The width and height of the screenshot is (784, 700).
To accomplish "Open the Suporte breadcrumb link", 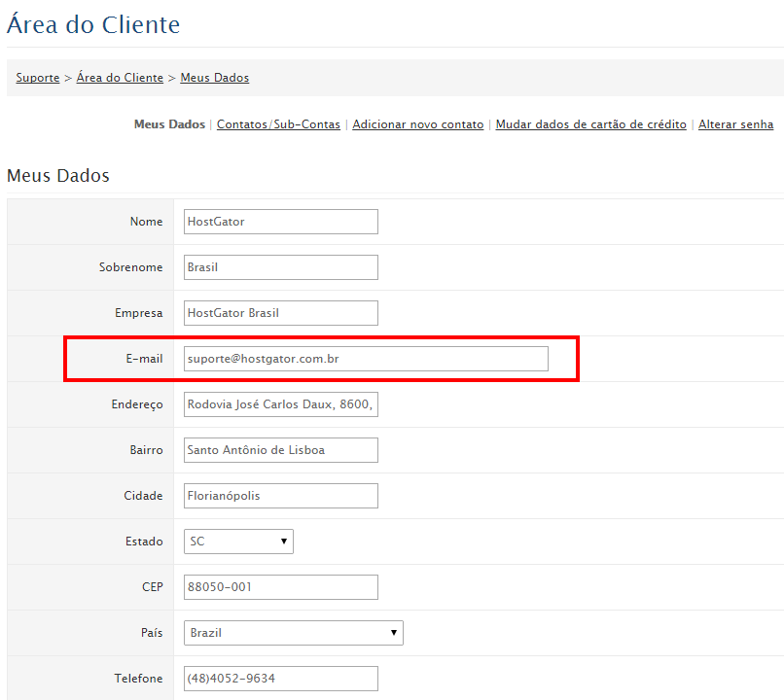I will (x=37, y=77).
